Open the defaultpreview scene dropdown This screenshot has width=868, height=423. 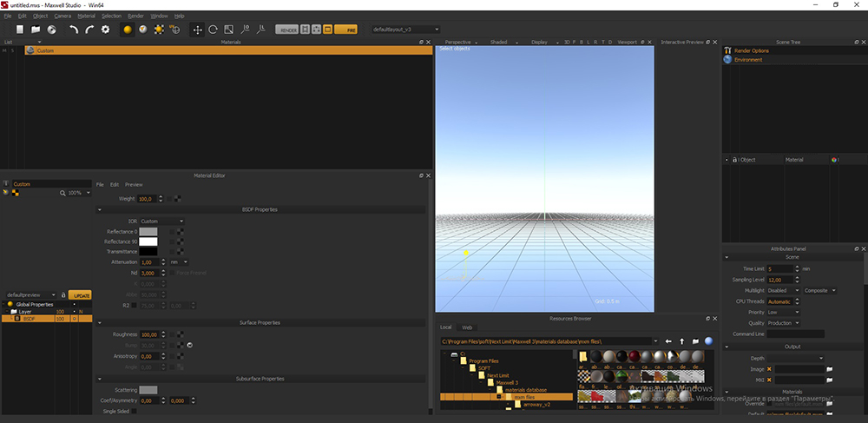(x=31, y=295)
